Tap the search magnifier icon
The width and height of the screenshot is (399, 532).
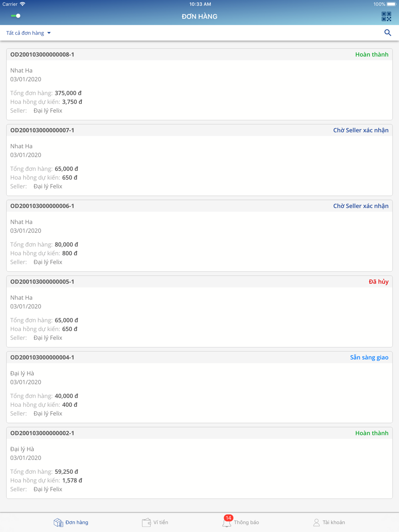[x=387, y=33]
